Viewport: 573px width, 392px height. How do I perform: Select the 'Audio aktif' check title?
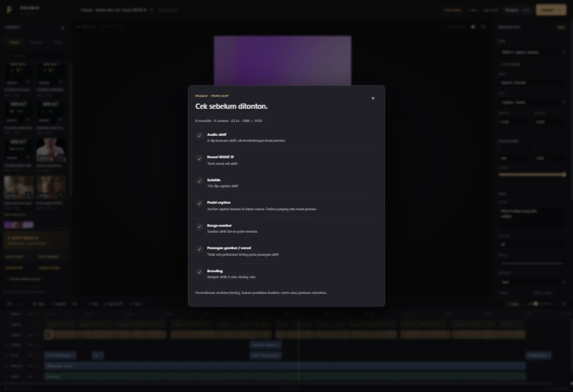pos(216,134)
